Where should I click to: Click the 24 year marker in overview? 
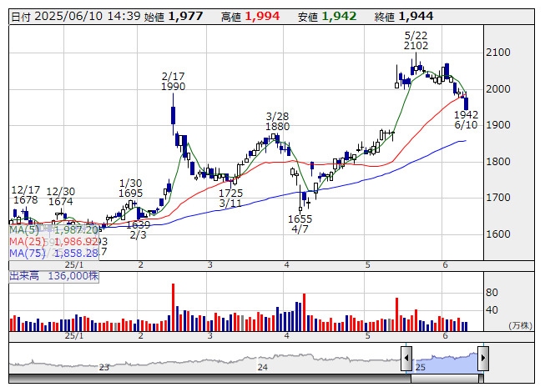tap(263, 367)
